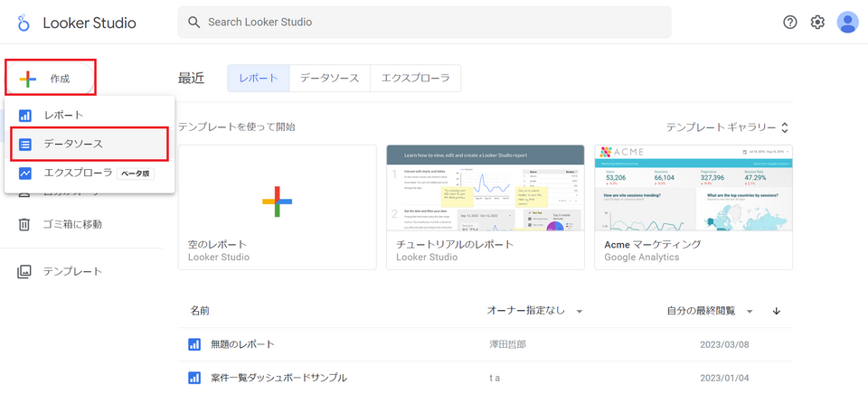
Task: Click the 最近 heading
Action: coord(191,78)
